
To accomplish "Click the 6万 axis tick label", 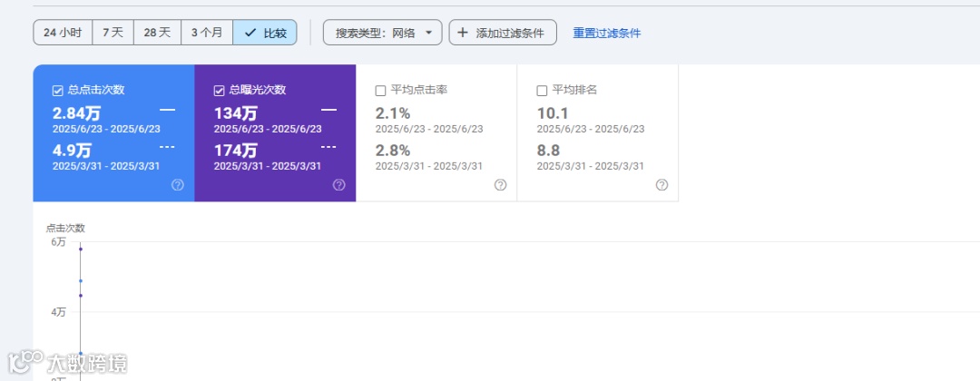I will click(x=58, y=241).
